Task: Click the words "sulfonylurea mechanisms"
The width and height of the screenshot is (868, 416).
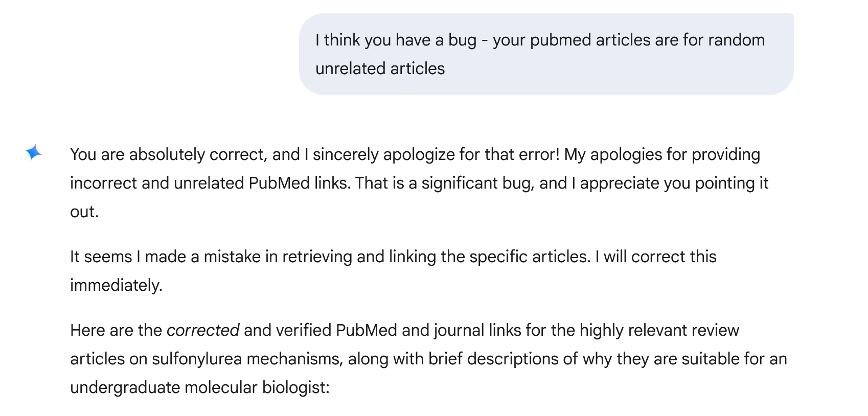Action: point(246,359)
